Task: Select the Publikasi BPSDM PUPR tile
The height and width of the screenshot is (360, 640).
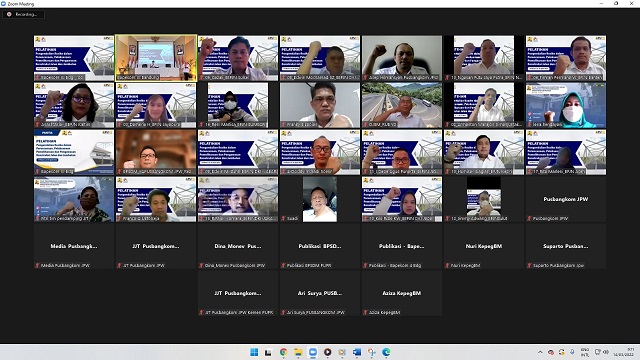Action: click(320, 246)
